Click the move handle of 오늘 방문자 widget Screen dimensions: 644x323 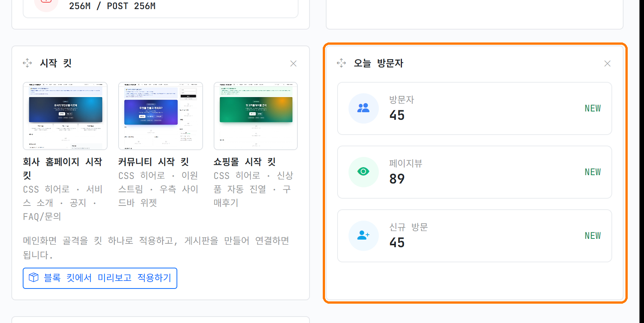point(341,63)
